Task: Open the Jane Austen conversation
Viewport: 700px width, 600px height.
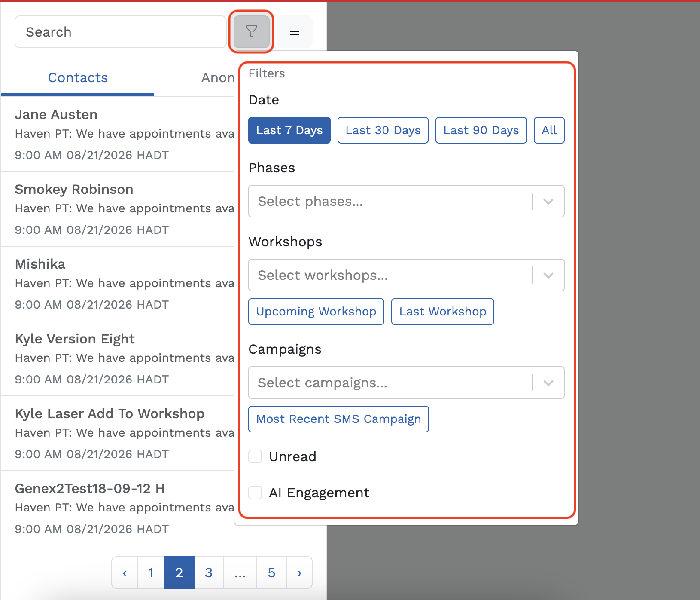Action: (118, 135)
